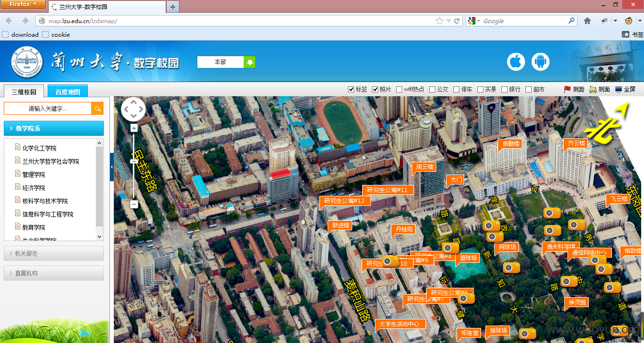Collapse the left sidebar with handle arrow
The height and width of the screenshot is (343, 644).
(x=112, y=167)
